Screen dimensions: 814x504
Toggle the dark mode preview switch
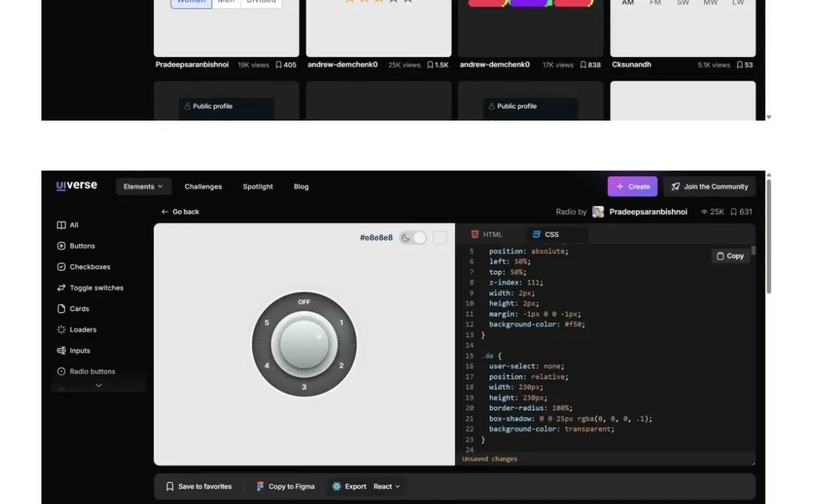click(x=413, y=238)
